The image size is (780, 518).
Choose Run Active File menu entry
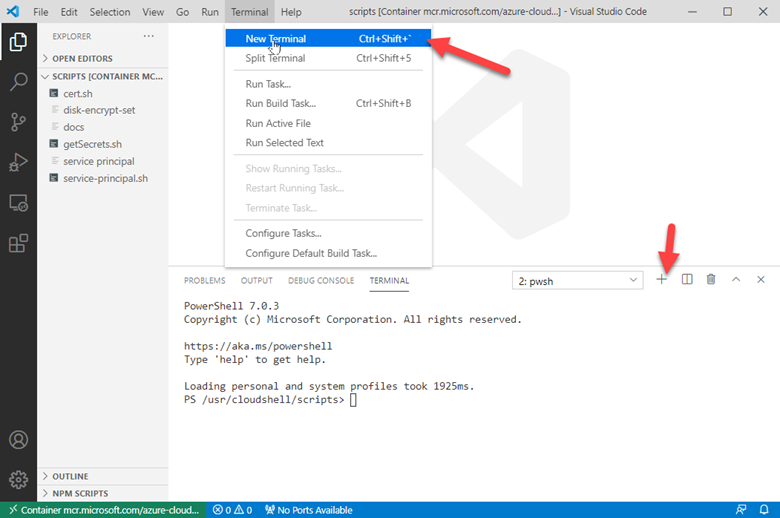pyautogui.click(x=328, y=123)
